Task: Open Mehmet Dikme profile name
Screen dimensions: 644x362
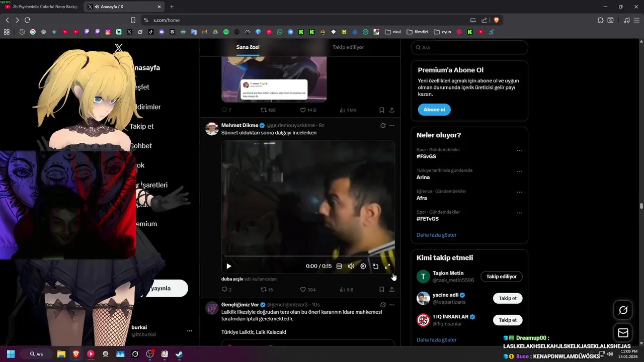Action: (239, 125)
